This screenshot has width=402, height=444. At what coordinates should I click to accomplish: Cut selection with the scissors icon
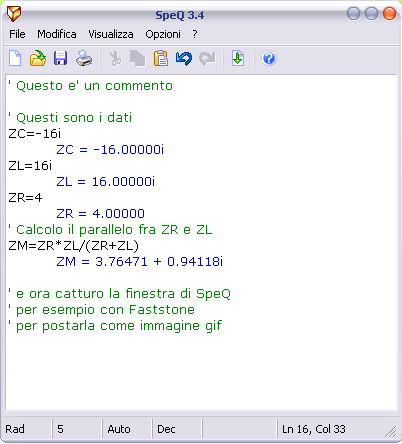tap(115, 58)
